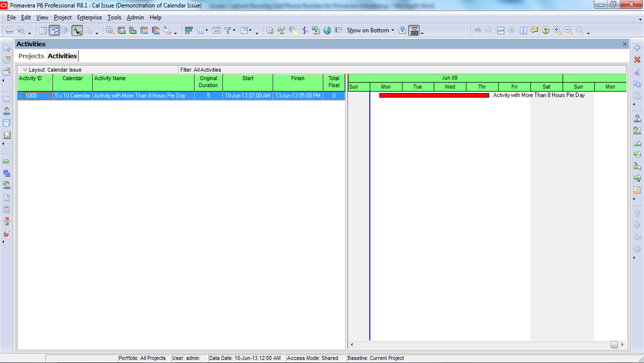This screenshot has width=644, height=363.
Task: Click the Calendar column header
Action: [72, 82]
